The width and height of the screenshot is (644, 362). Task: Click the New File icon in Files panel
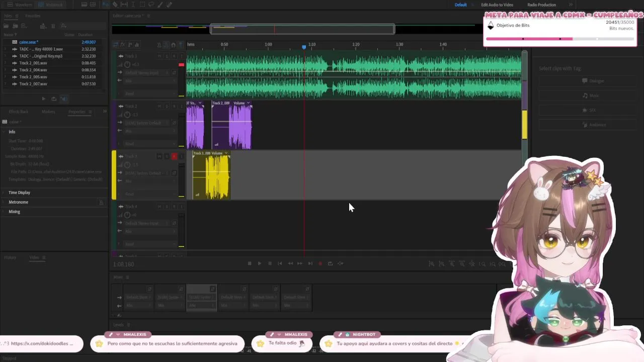[24, 26]
